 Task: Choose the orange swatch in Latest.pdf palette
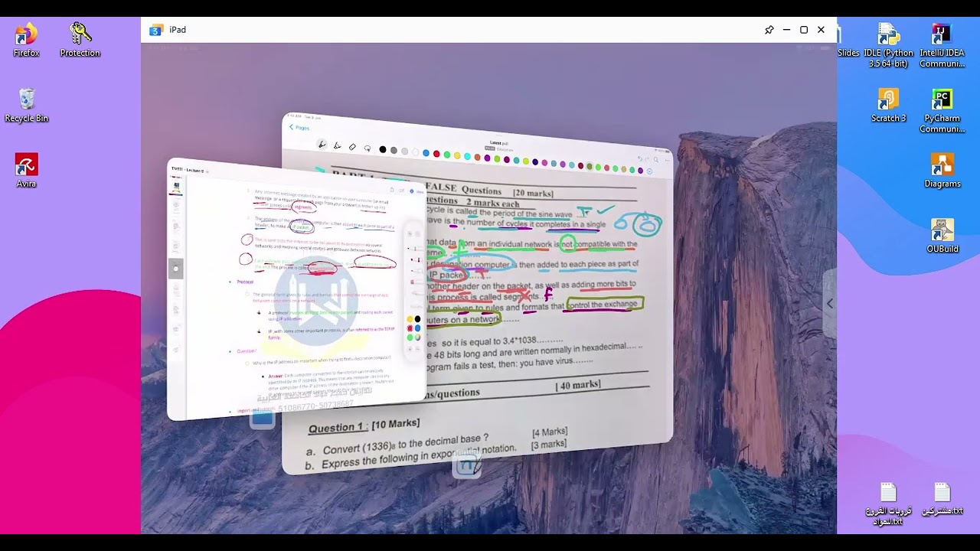pos(477,157)
